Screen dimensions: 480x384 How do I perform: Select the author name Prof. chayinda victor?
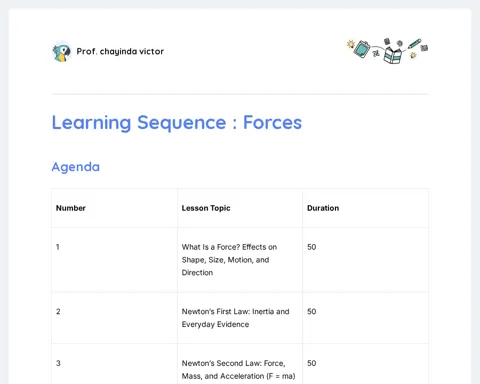tap(120, 51)
